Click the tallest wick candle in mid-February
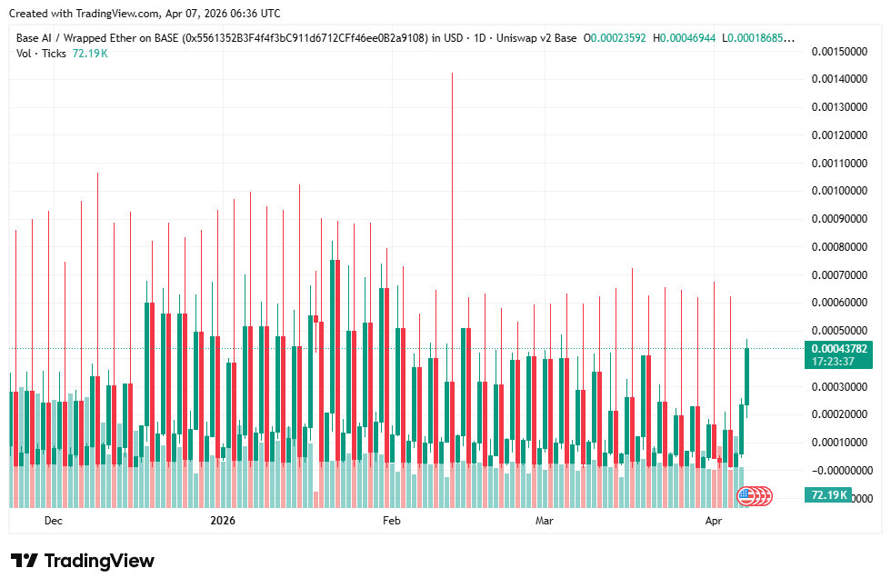891x588 pixels. 452,273
